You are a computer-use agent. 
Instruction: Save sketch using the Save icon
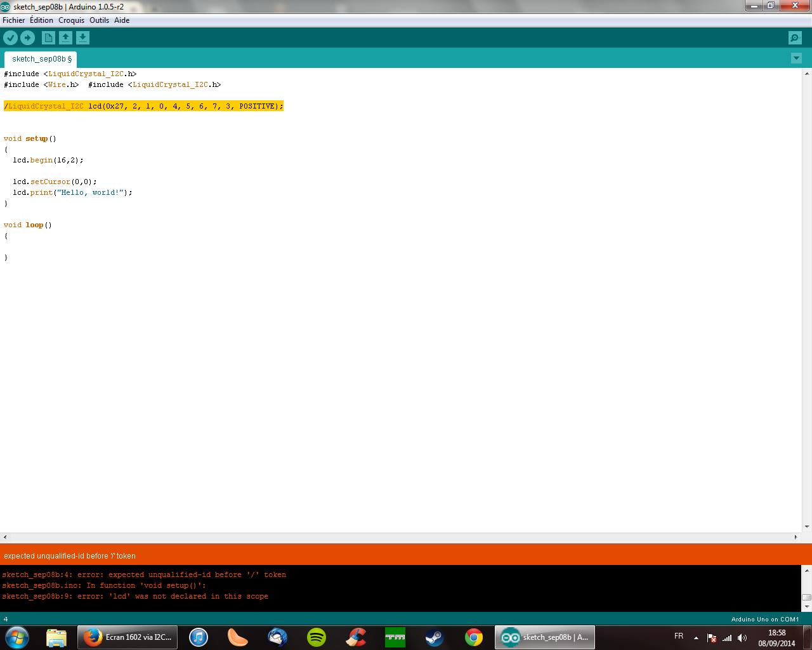(x=82, y=38)
